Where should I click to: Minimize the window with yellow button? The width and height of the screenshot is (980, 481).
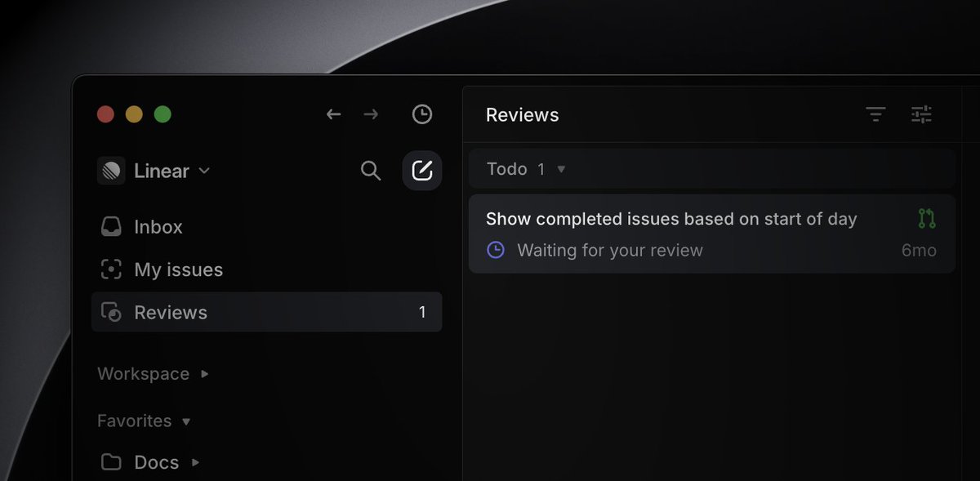(x=134, y=114)
